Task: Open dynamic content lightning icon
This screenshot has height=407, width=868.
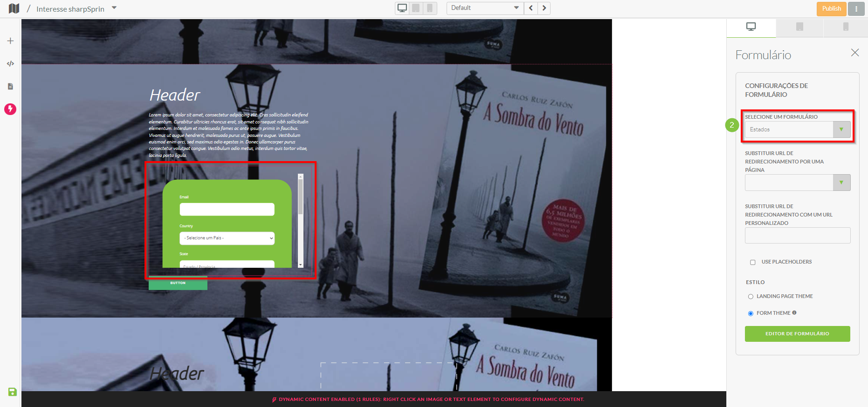Action: 10,109
